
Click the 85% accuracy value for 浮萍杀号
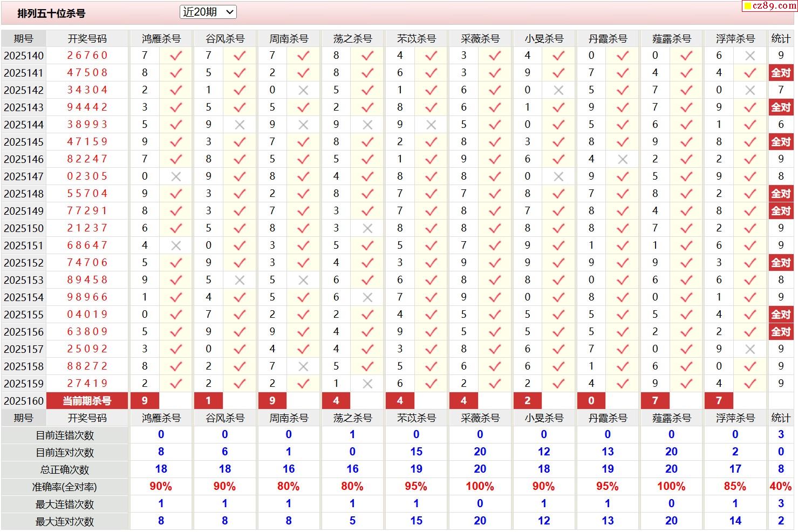(x=735, y=487)
